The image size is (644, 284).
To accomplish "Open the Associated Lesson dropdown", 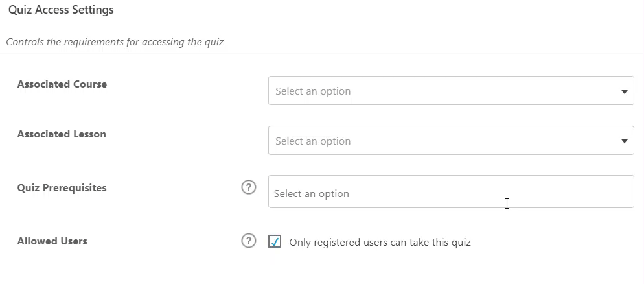I will coord(450,141).
